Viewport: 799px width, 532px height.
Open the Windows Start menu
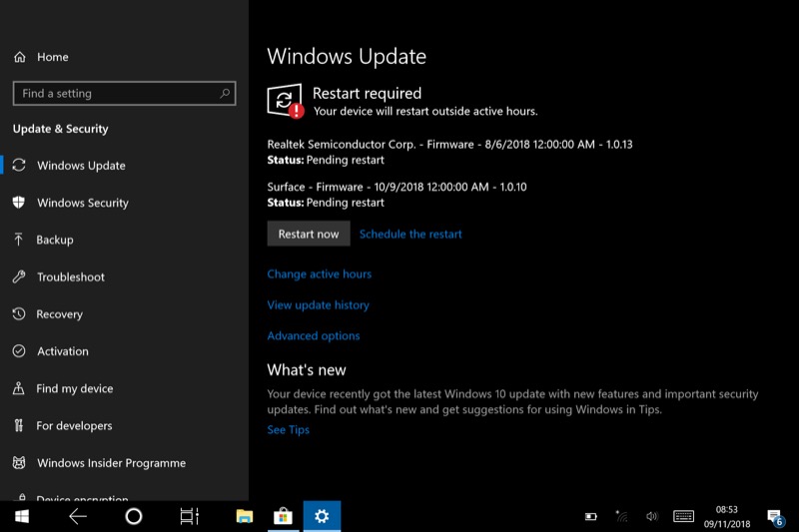(21, 516)
